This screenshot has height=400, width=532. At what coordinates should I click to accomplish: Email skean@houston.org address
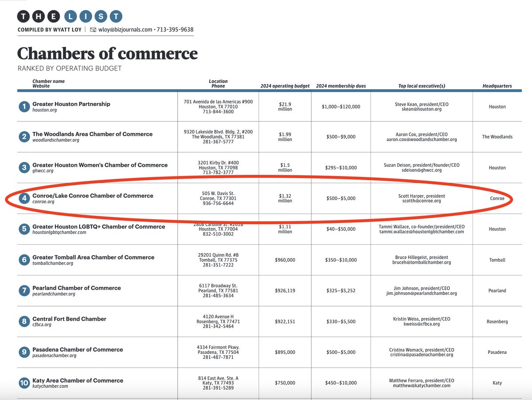pyautogui.click(x=421, y=109)
